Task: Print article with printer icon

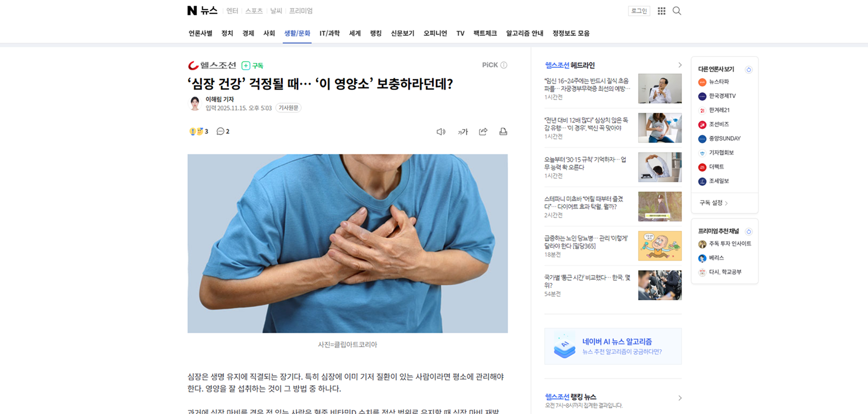Action: pos(503,132)
